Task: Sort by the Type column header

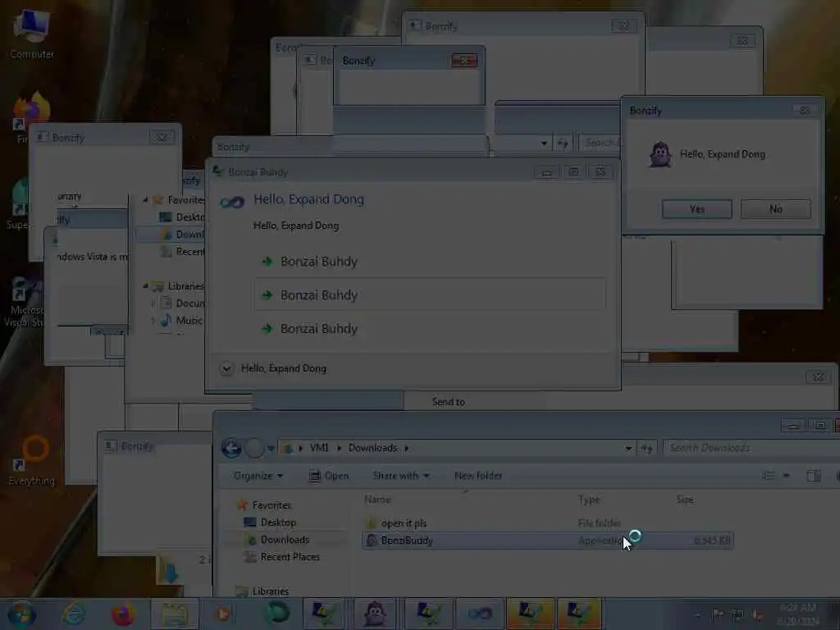Action: (x=589, y=500)
